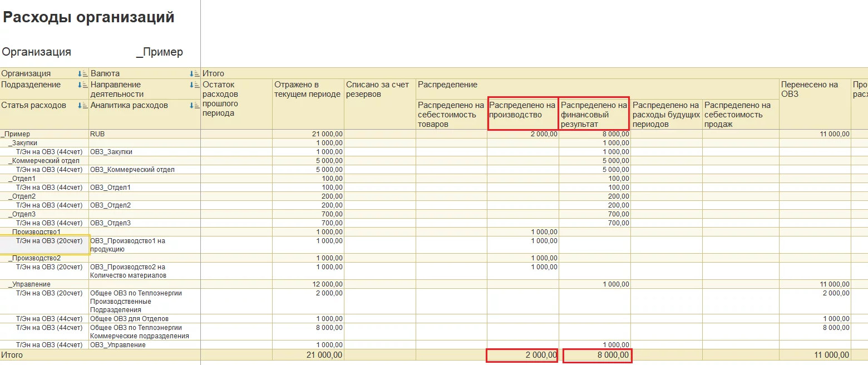Click the RUB currency cell

point(145,134)
